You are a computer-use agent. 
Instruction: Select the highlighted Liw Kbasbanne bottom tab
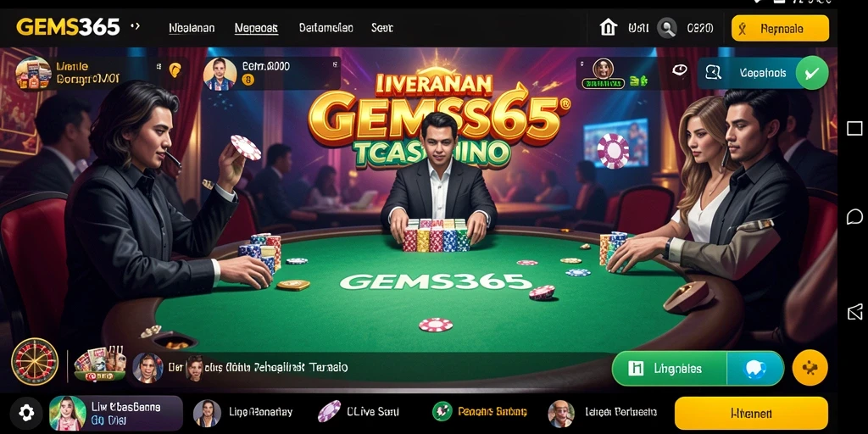115,413
